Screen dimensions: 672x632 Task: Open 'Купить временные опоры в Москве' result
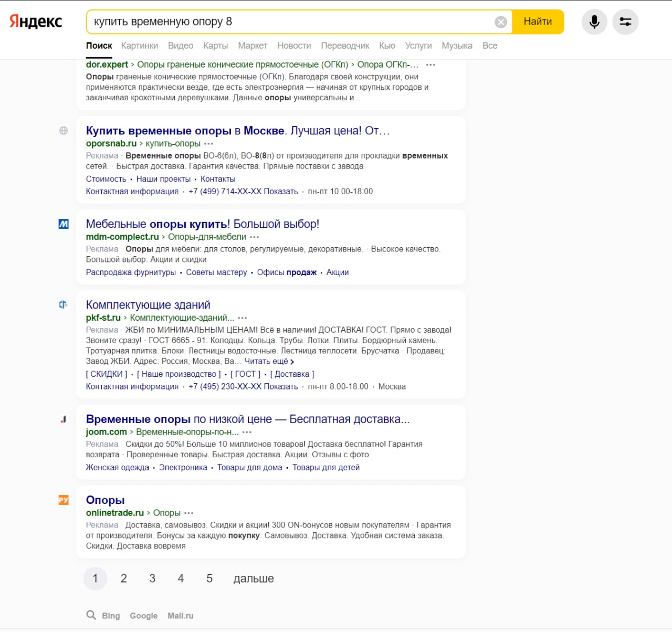point(238,131)
